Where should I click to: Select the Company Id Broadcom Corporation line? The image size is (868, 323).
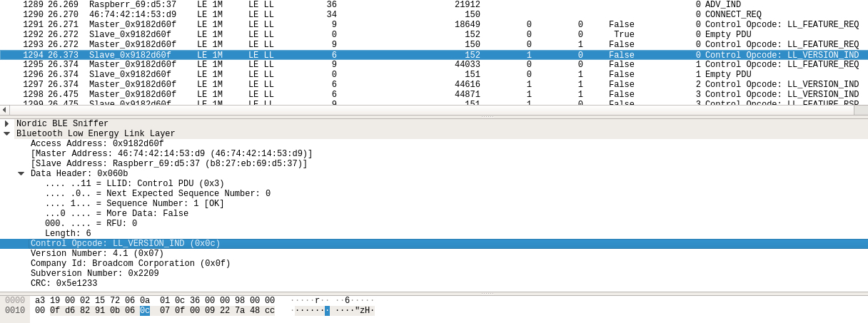[130, 264]
